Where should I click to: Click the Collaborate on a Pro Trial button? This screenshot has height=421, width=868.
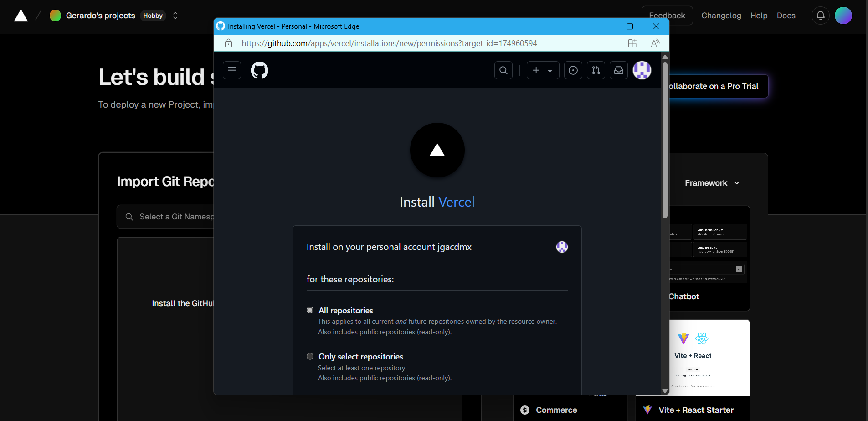point(718,86)
